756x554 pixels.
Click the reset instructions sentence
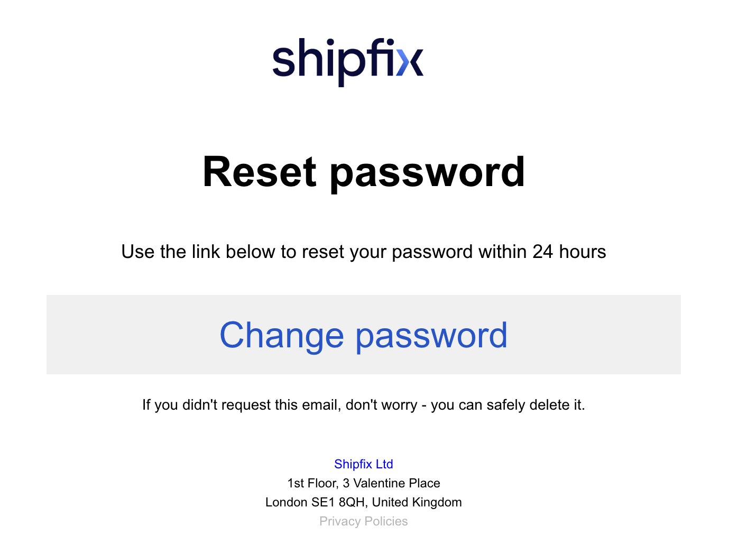[x=363, y=252]
